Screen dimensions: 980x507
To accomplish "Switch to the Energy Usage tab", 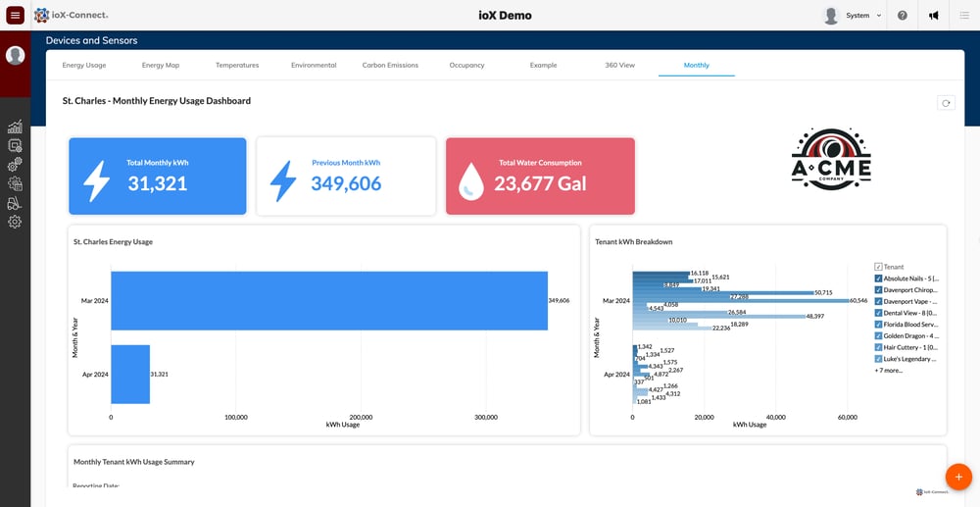I will [x=83, y=65].
